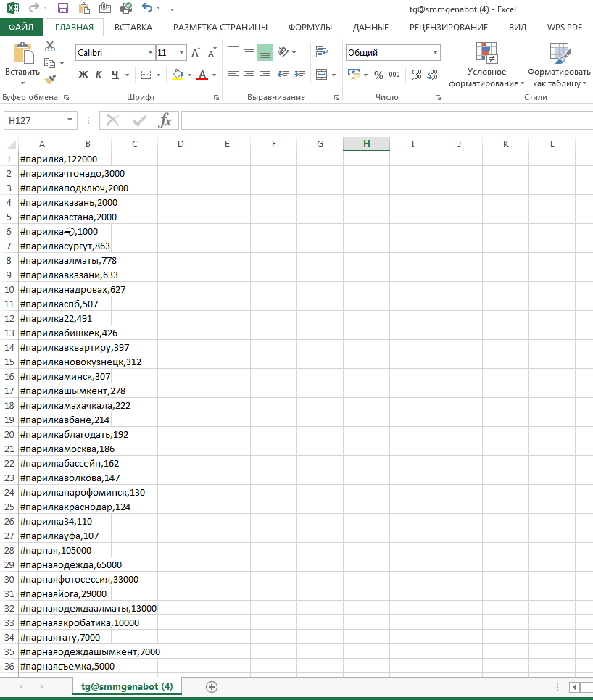Expand the Merge cells dropdown arrow
Screen dimensions: 593x700
click(334, 75)
